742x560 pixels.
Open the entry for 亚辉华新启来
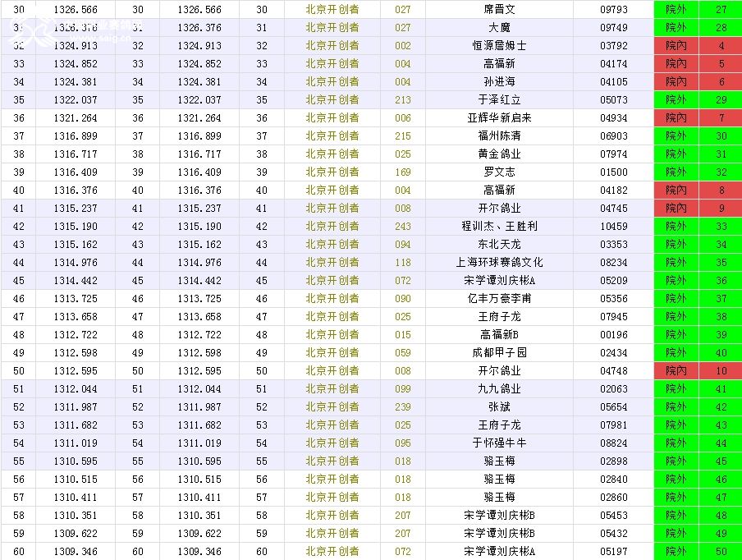(499, 118)
